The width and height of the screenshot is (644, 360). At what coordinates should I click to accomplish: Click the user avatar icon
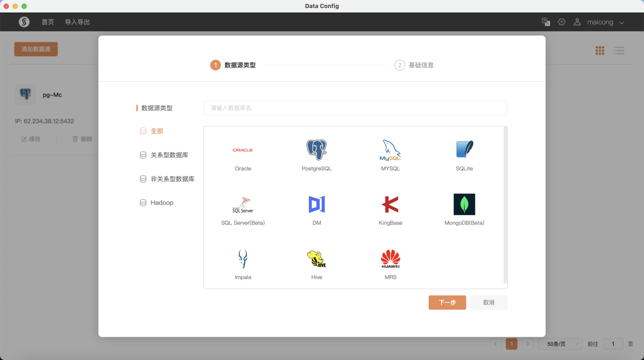pyautogui.click(x=577, y=22)
